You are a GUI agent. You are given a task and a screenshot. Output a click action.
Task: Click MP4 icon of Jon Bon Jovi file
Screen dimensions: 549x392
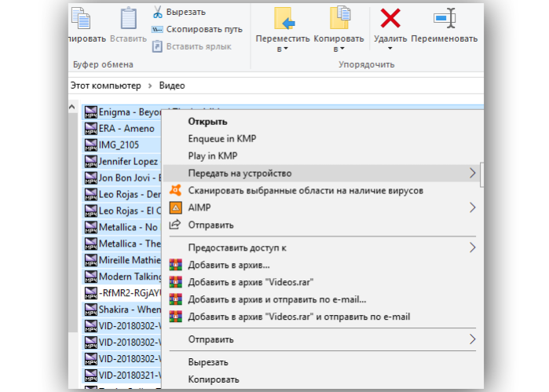tap(91, 178)
